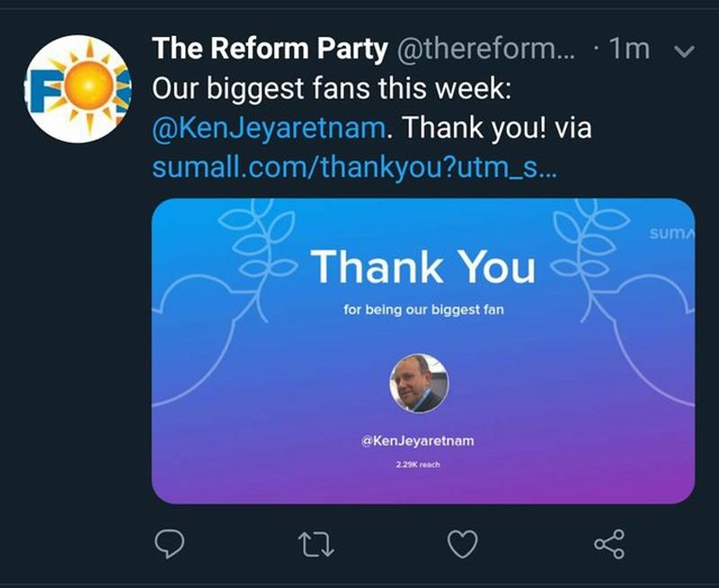
Task: Click the reply speech bubble icon
Action: [169, 544]
